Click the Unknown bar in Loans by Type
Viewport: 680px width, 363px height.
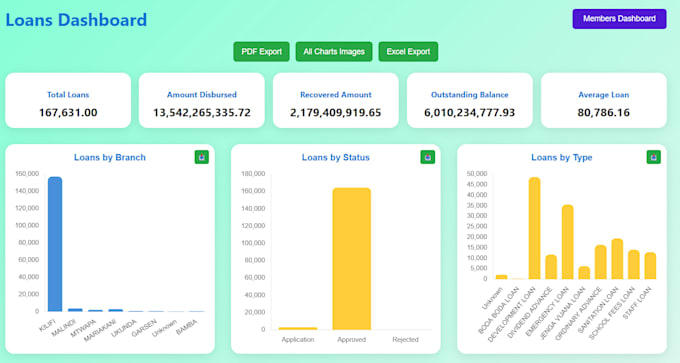(x=501, y=277)
